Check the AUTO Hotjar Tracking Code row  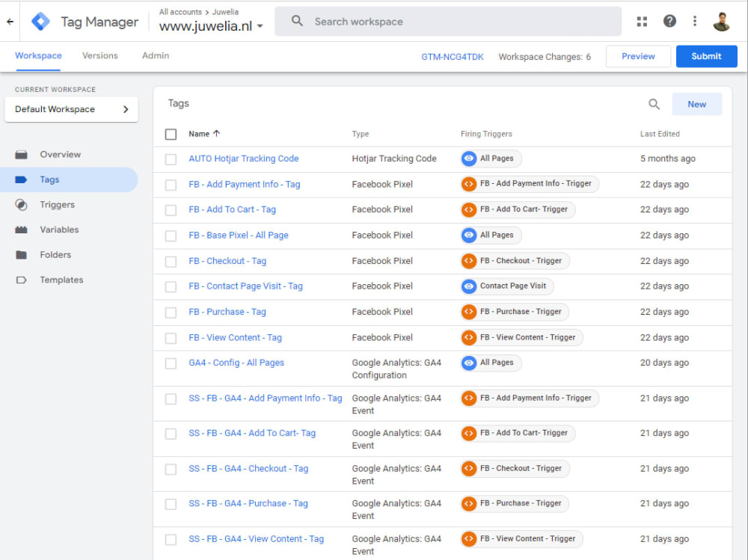(x=171, y=159)
